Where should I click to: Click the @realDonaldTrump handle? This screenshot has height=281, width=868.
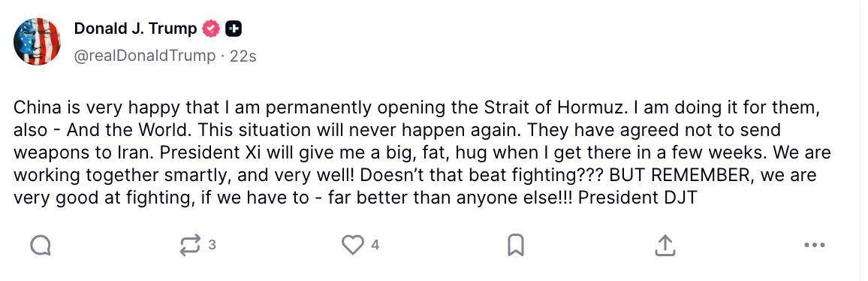click(144, 56)
